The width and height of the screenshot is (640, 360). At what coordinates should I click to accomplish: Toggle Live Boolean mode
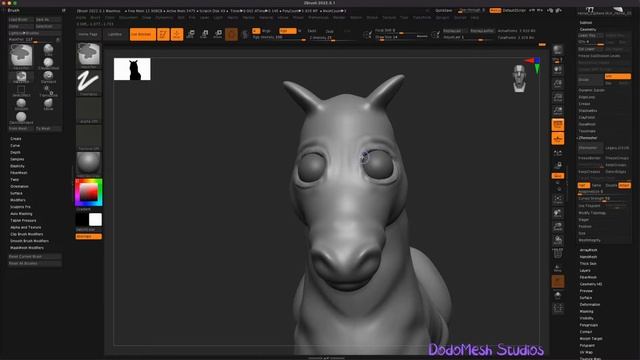tap(142, 34)
